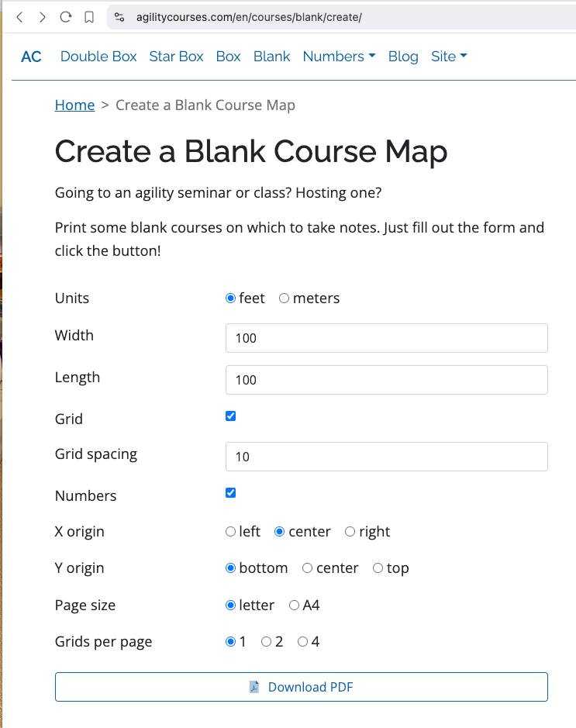The height and width of the screenshot is (728, 576).
Task: Click the PDF file icon on Download button
Action: (x=254, y=687)
